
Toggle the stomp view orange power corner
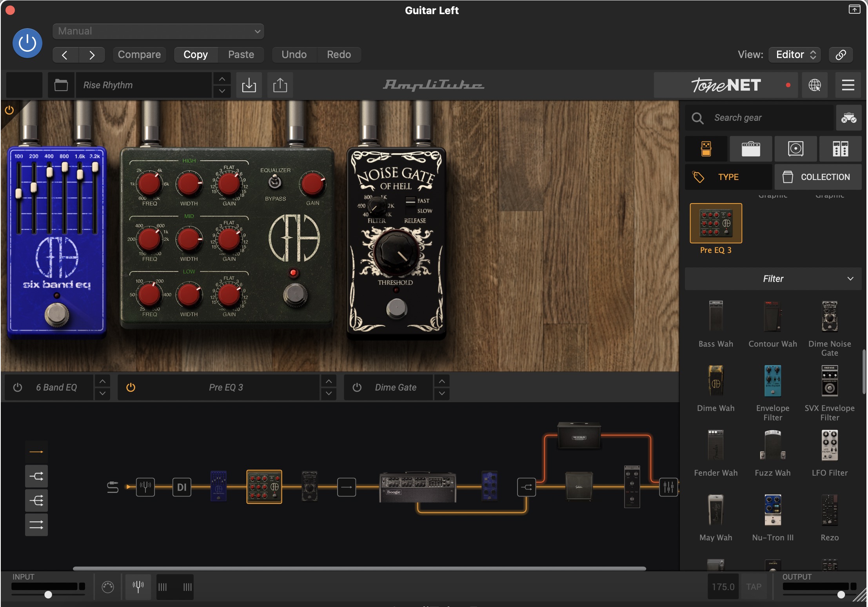[x=9, y=110]
